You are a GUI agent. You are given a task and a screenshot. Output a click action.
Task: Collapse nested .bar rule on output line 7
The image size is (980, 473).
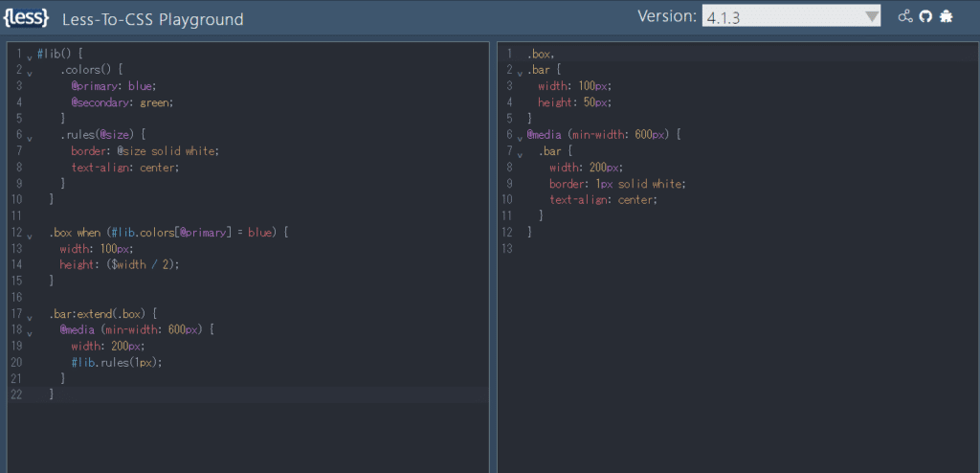pos(520,152)
